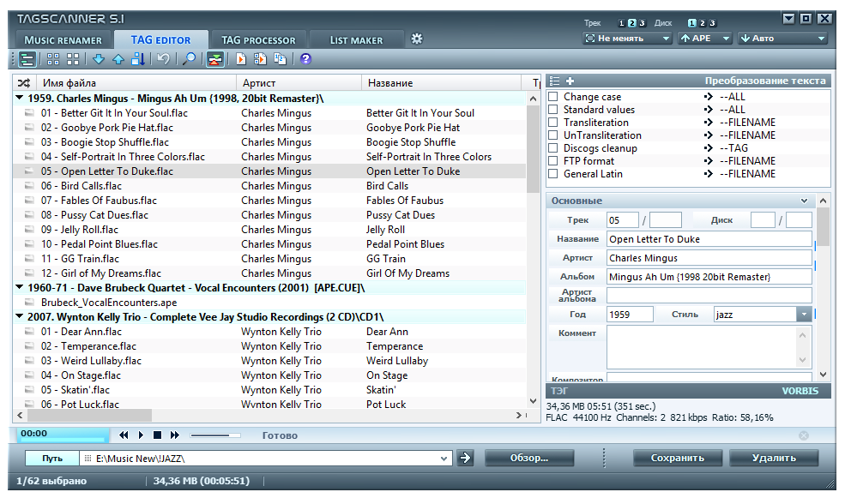This screenshot has height=504, width=845.
Task: Collapse the Wynton Kelly Trio folder group
Action: (20, 316)
